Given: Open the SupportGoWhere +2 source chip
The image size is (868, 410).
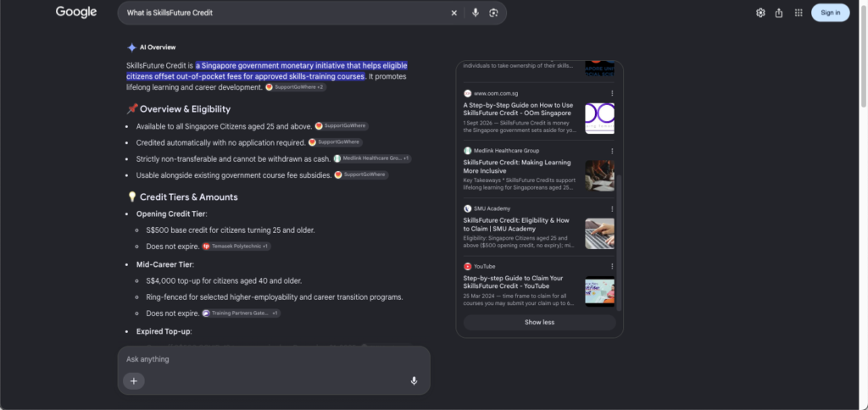Looking at the screenshot, I should [x=296, y=87].
